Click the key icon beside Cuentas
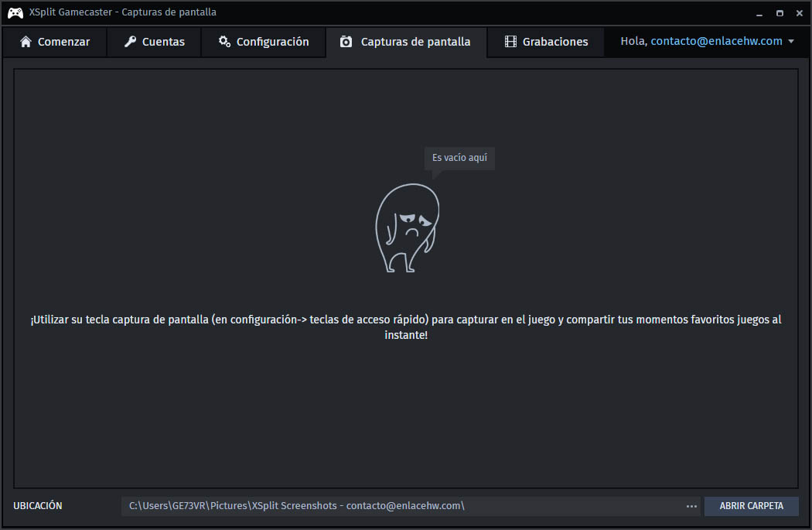812x530 pixels. tap(130, 42)
